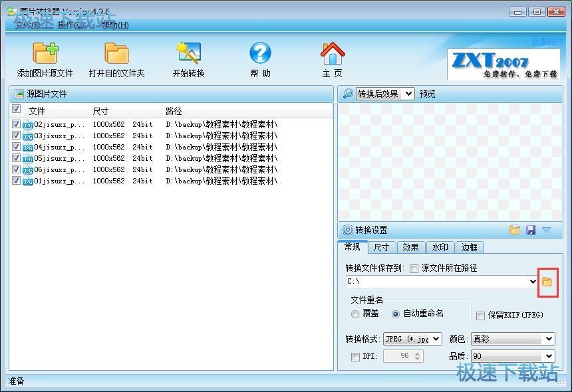This screenshot has width=572, height=392.
Task: Open the 转换格式 JPEG format dropdown
Action: (436, 339)
